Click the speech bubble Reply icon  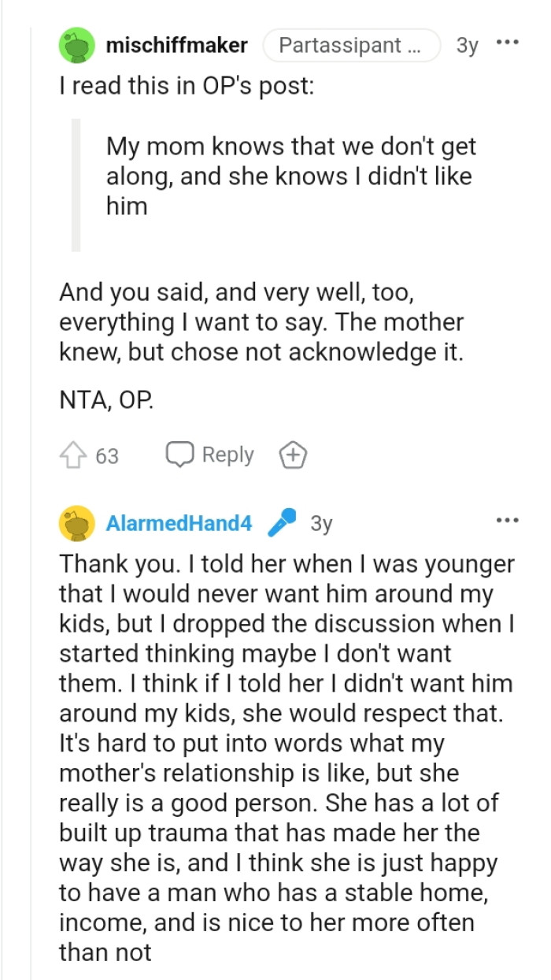point(182,455)
